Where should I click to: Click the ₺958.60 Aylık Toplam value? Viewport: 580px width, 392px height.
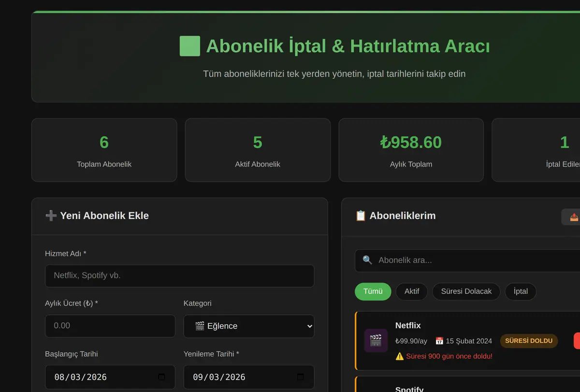(411, 142)
